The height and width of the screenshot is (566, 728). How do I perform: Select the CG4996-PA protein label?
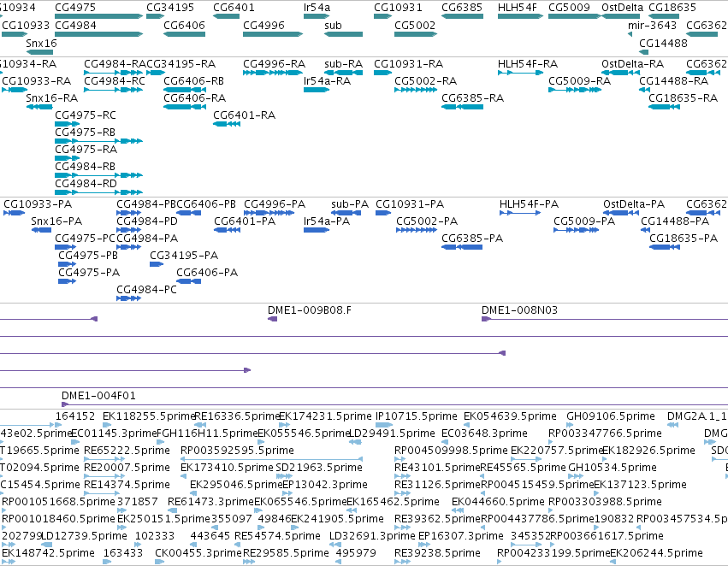pyautogui.click(x=275, y=204)
